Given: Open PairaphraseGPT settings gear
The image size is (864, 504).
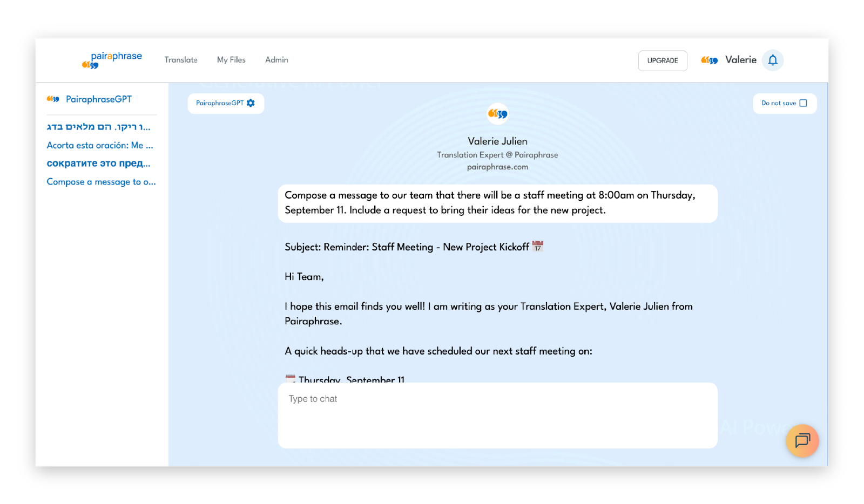Looking at the screenshot, I should 251,103.
